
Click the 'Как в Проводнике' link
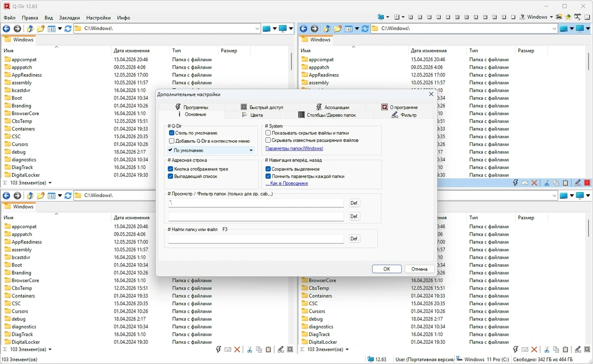287,183
